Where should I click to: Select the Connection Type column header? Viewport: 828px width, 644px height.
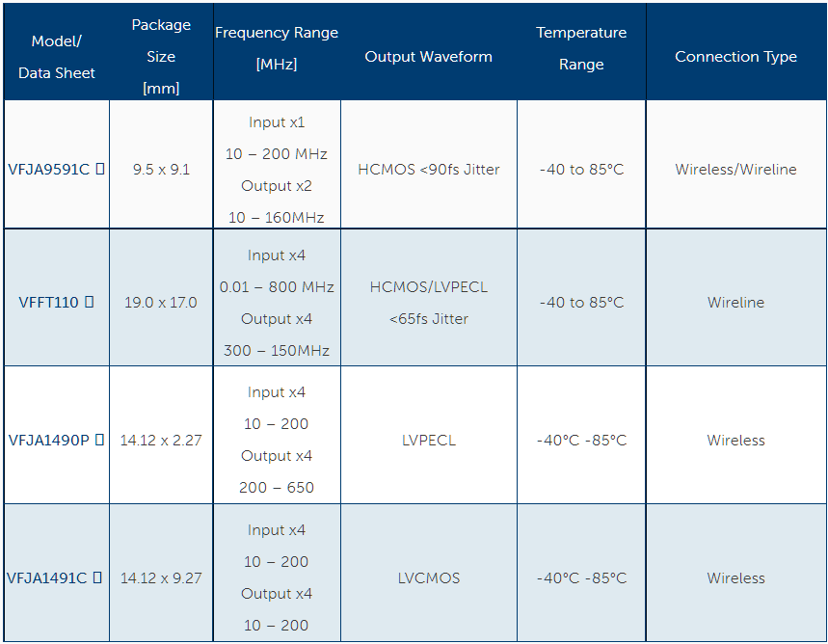click(735, 56)
